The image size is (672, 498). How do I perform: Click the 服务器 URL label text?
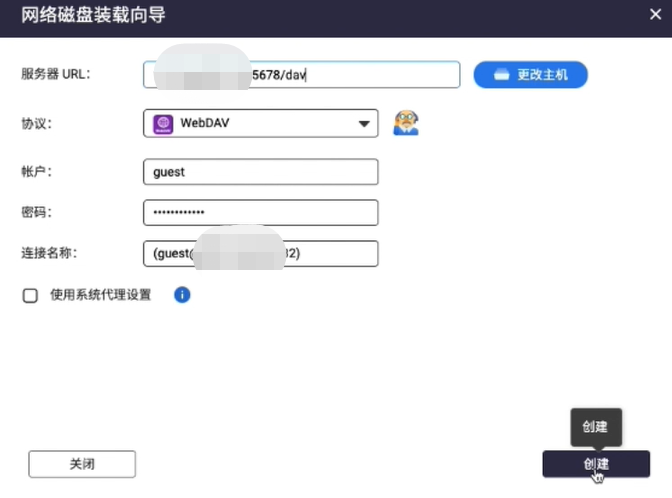56,75
